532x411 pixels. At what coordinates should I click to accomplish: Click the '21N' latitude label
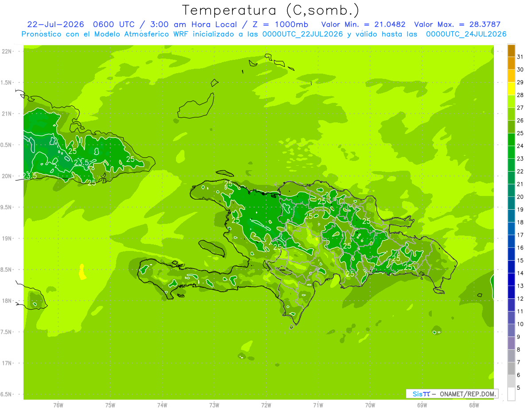point(7,114)
